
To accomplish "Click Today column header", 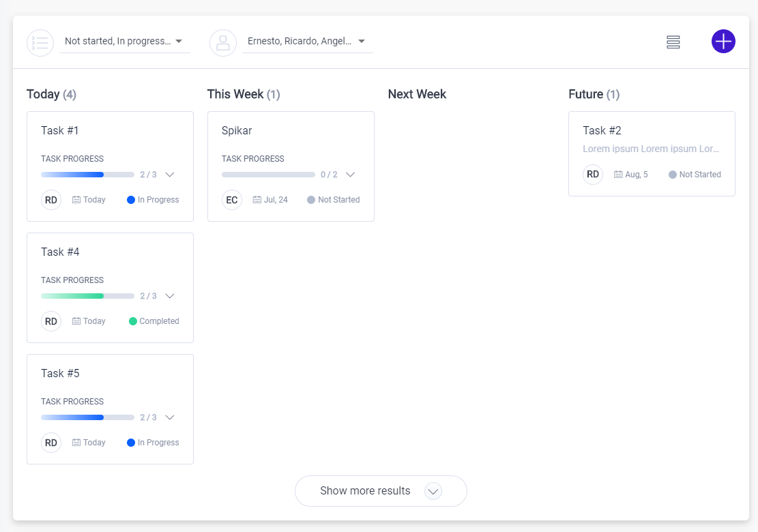I will pos(51,94).
